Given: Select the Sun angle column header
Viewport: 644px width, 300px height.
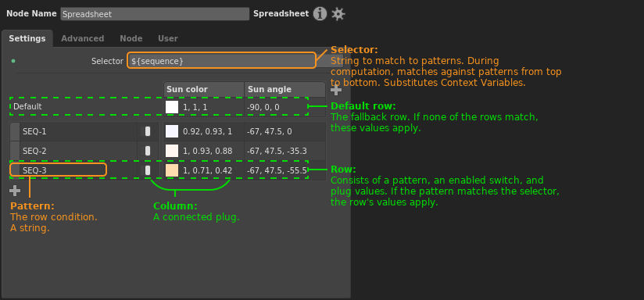Looking at the screenshot, I should [285, 90].
